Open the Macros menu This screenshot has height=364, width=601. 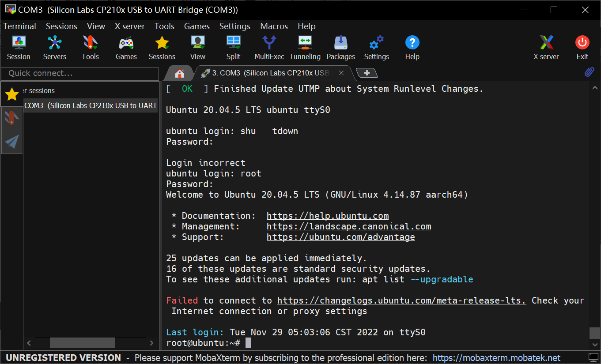(274, 26)
